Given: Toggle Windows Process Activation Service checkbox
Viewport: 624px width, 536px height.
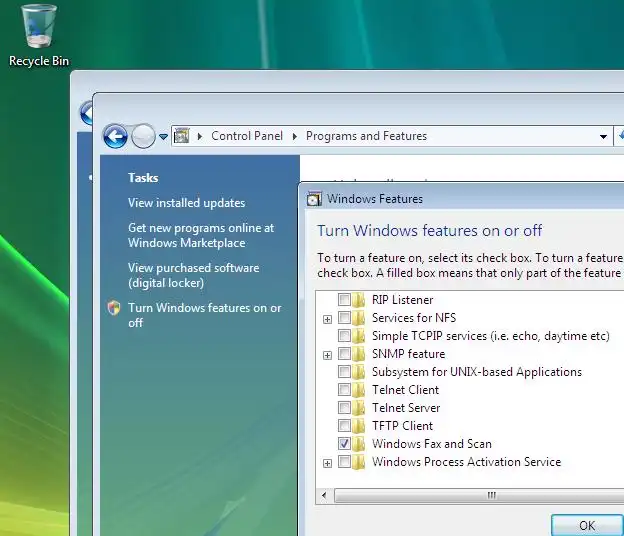Looking at the screenshot, I should click(344, 462).
